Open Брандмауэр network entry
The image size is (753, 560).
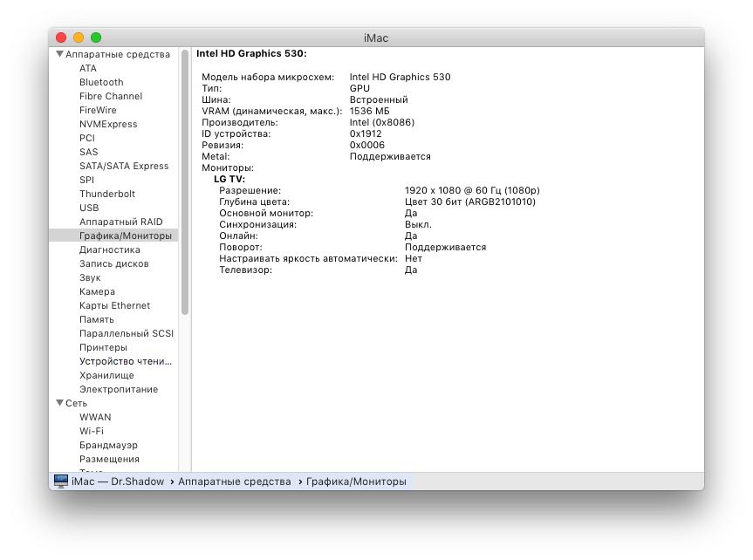[109, 445]
